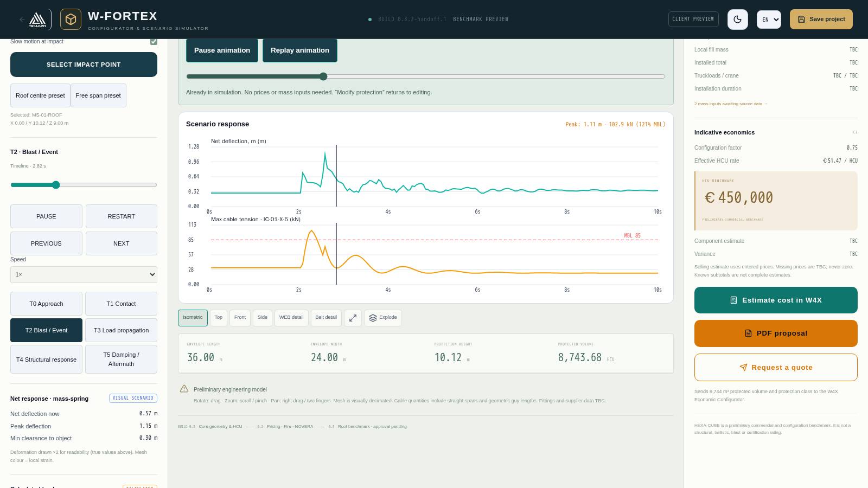Click the Triumph logo icon
The image size is (868, 488).
tap(37, 20)
